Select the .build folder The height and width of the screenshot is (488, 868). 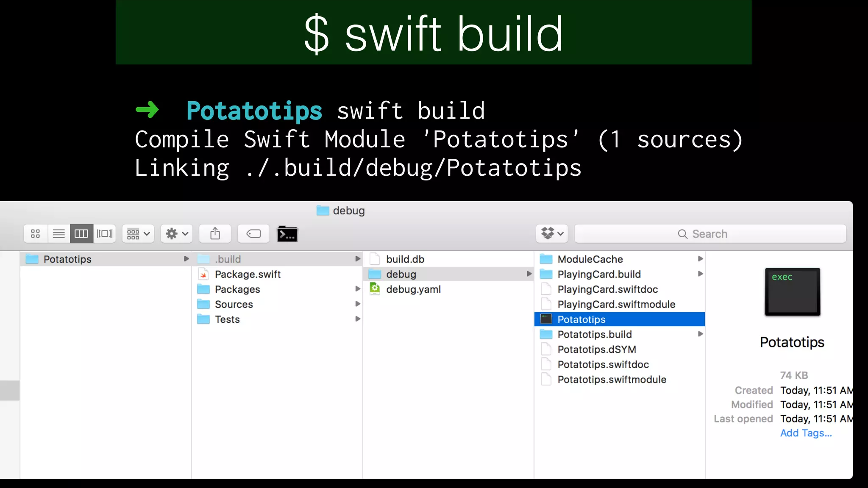point(277,259)
